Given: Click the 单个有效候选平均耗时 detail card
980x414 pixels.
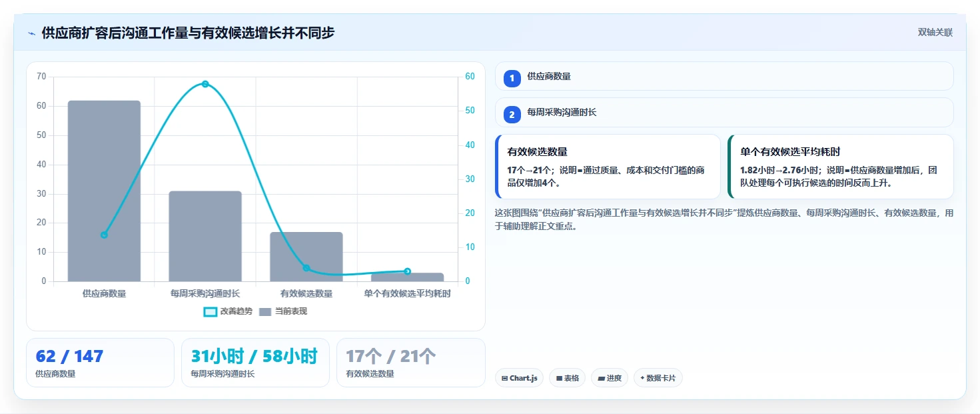Looking at the screenshot, I should tap(841, 167).
